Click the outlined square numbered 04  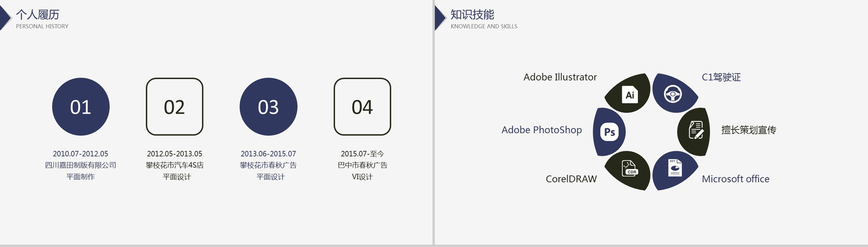362,107
